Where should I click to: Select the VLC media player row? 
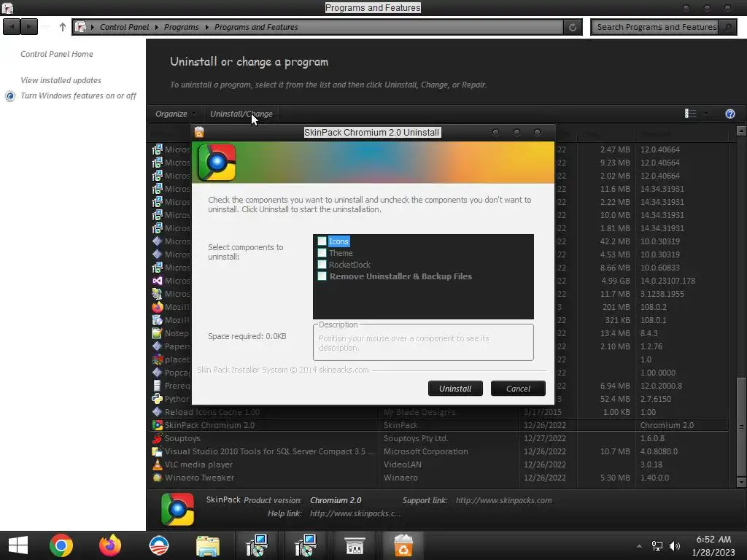[439, 464]
